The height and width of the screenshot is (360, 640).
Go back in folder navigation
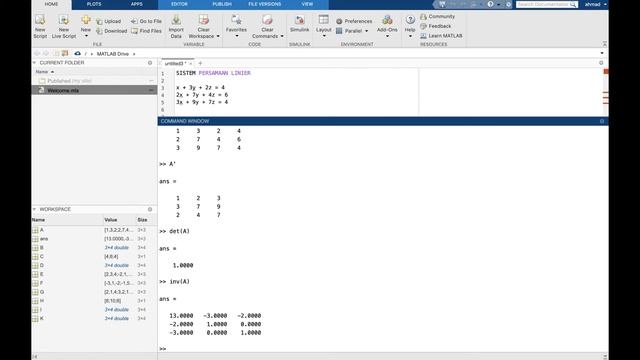click(x=37, y=53)
